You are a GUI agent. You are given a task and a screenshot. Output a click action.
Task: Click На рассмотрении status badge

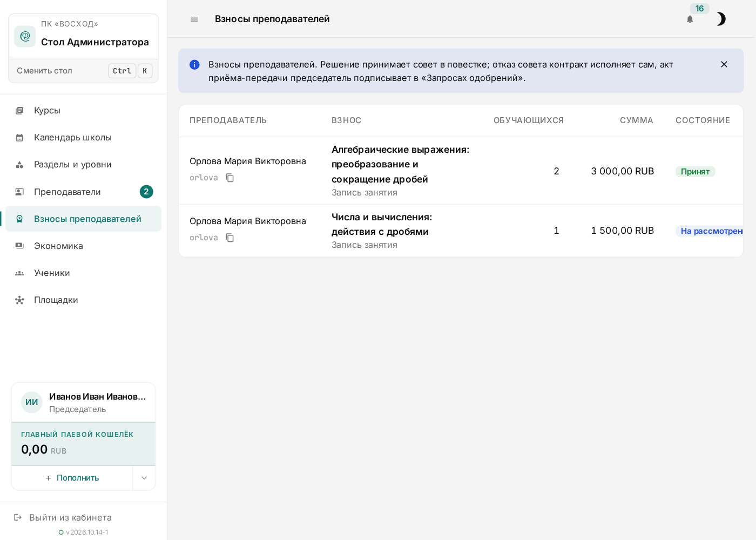710,231
